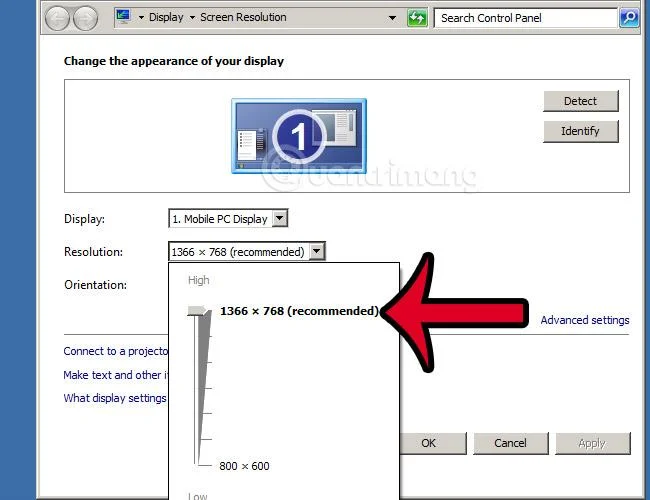The height and width of the screenshot is (500, 650).
Task: Click the Back navigation arrow
Action: point(57,18)
